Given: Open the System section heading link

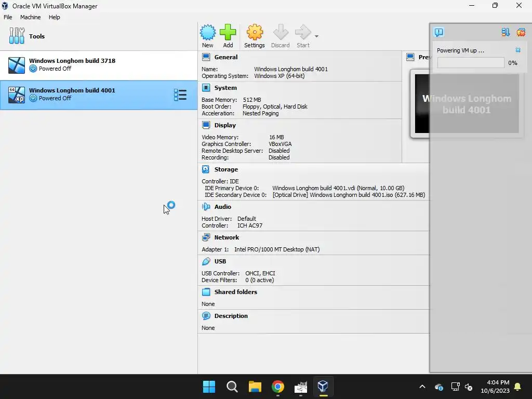Looking at the screenshot, I should (x=225, y=88).
